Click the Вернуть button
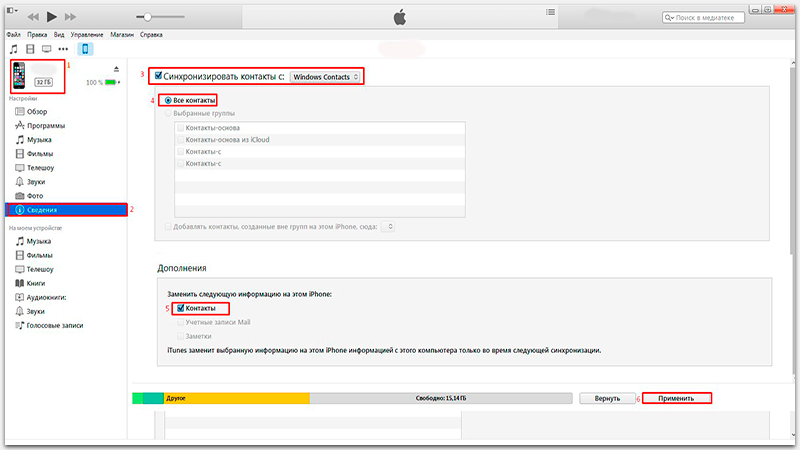This screenshot has width=800, height=450. click(x=607, y=398)
